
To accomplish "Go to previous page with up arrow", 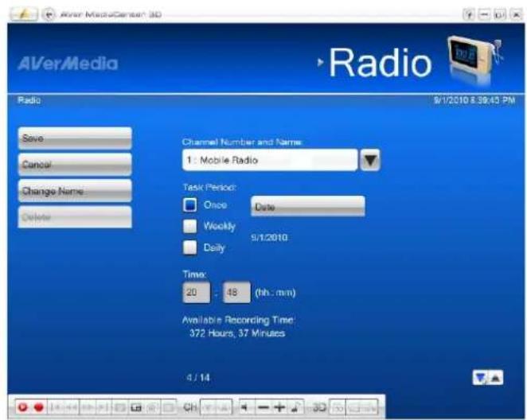I will pyautogui.click(x=496, y=378).
